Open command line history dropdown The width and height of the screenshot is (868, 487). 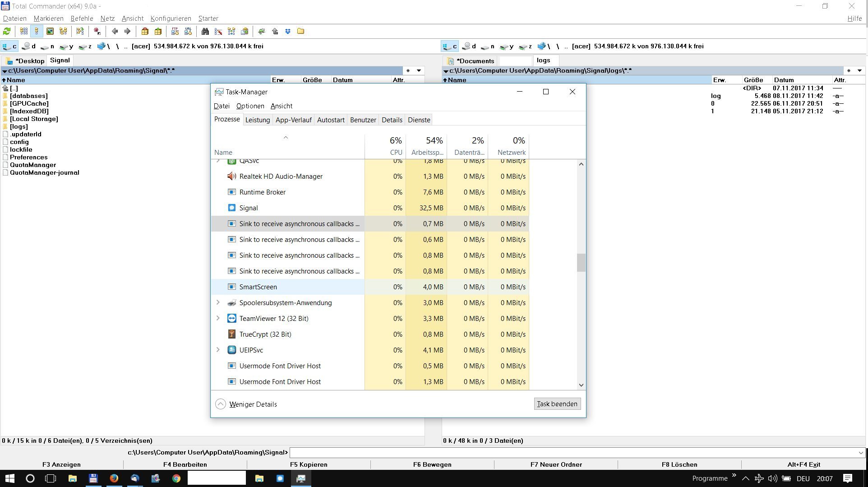860,452
